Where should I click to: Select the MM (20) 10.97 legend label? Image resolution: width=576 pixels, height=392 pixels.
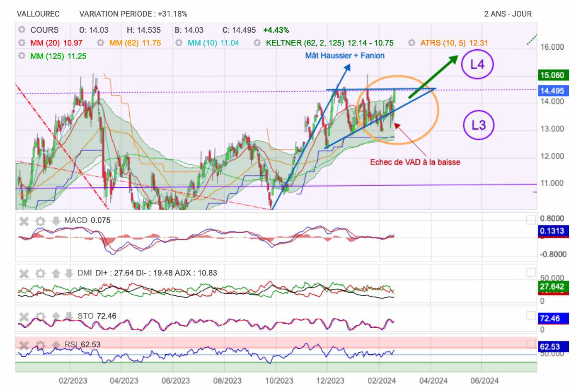[56, 43]
